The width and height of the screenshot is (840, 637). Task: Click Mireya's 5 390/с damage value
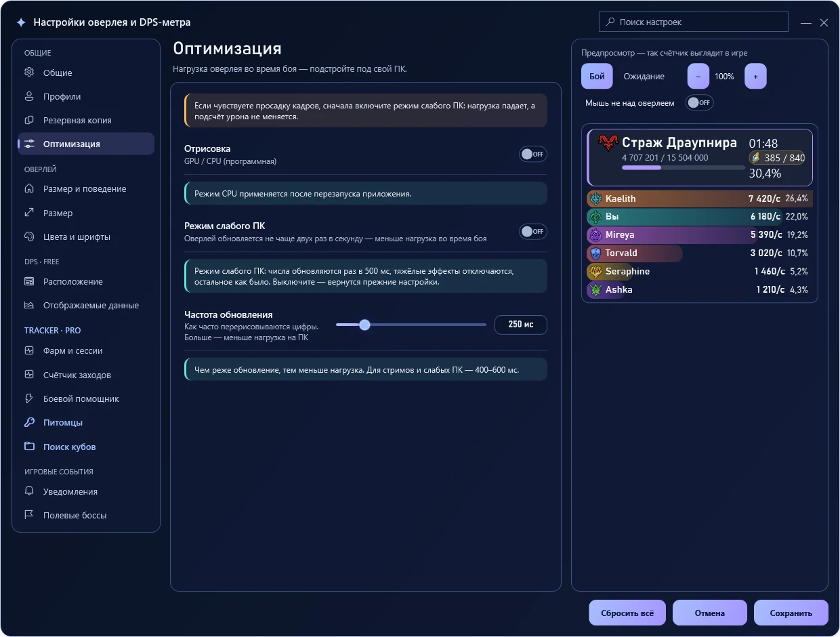pos(766,235)
